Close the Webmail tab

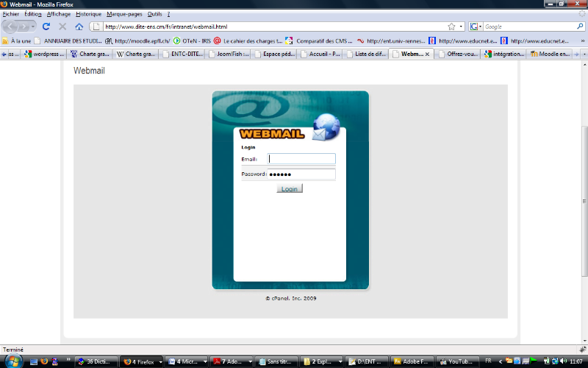pyautogui.click(x=427, y=54)
